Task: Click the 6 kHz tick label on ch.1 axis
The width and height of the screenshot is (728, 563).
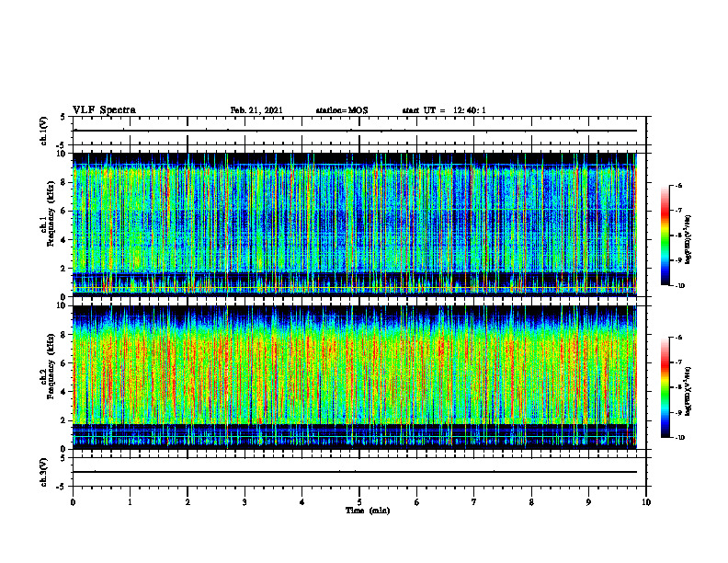Action: pos(64,212)
